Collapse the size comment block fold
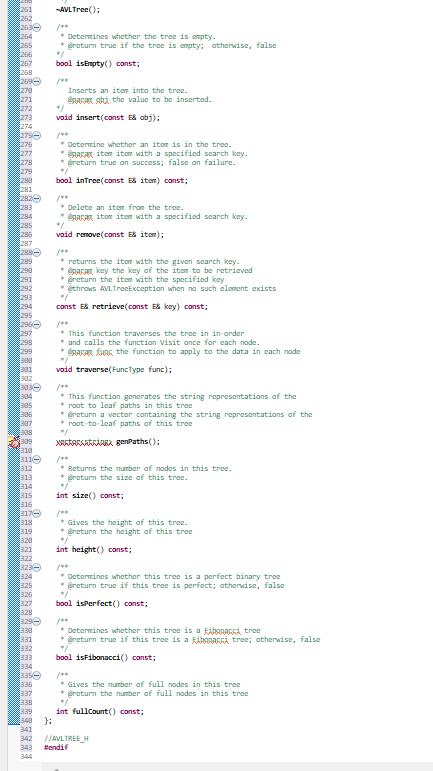The height and width of the screenshot is (771, 433). tap(37, 460)
